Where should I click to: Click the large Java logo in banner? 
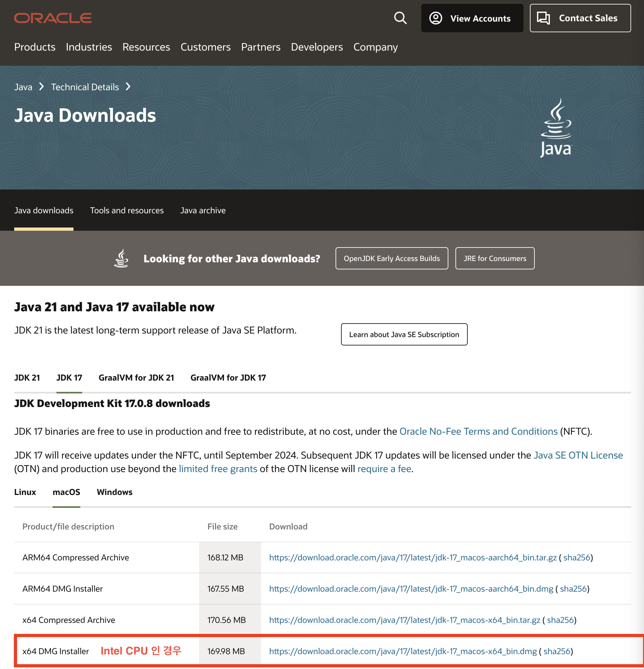pyautogui.click(x=556, y=128)
